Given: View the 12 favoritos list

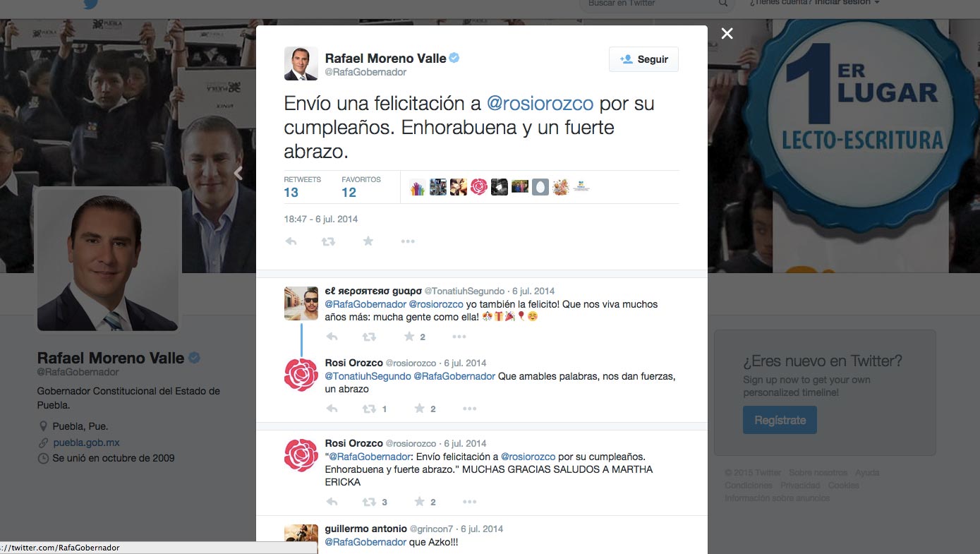Looking at the screenshot, I should pyautogui.click(x=349, y=193).
